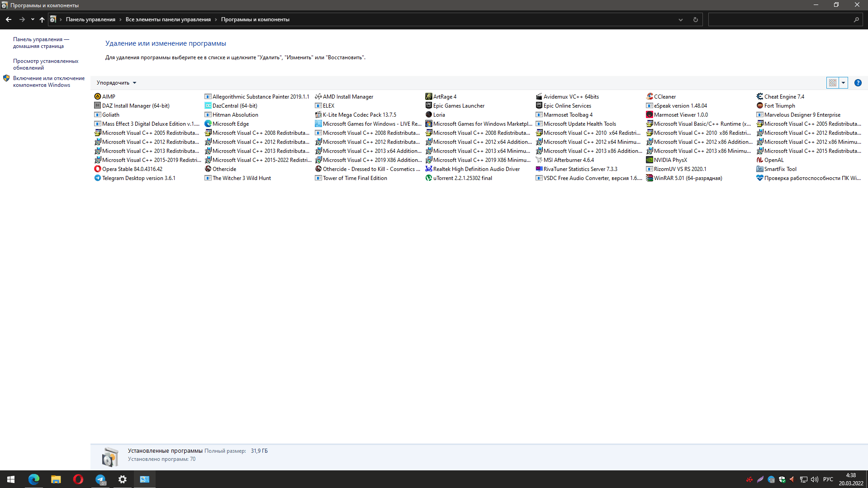Expand the Все элементы breadcrumb chevron
The width and height of the screenshot is (868, 488).
(x=216, y=19)
